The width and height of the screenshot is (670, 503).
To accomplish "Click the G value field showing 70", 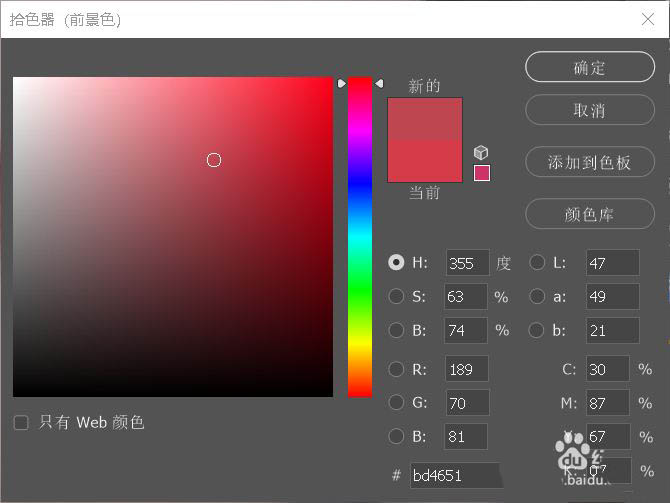I will pos(467,403).
